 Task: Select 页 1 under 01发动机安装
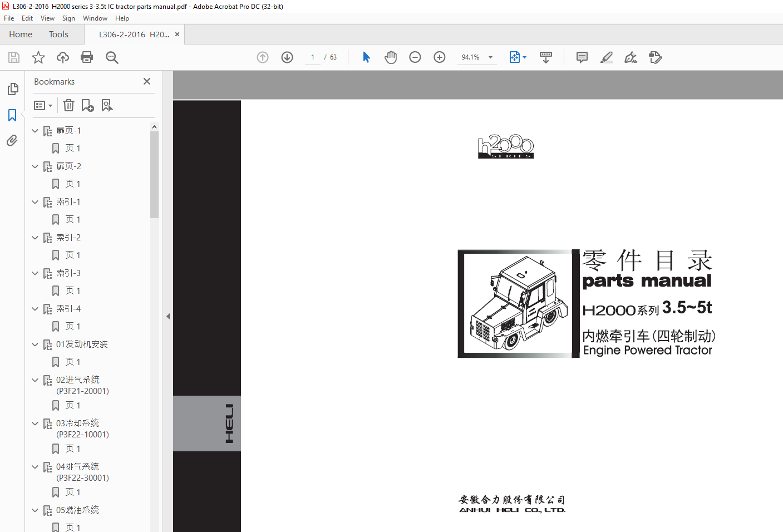pyautogui.click(x=72, y=362)
